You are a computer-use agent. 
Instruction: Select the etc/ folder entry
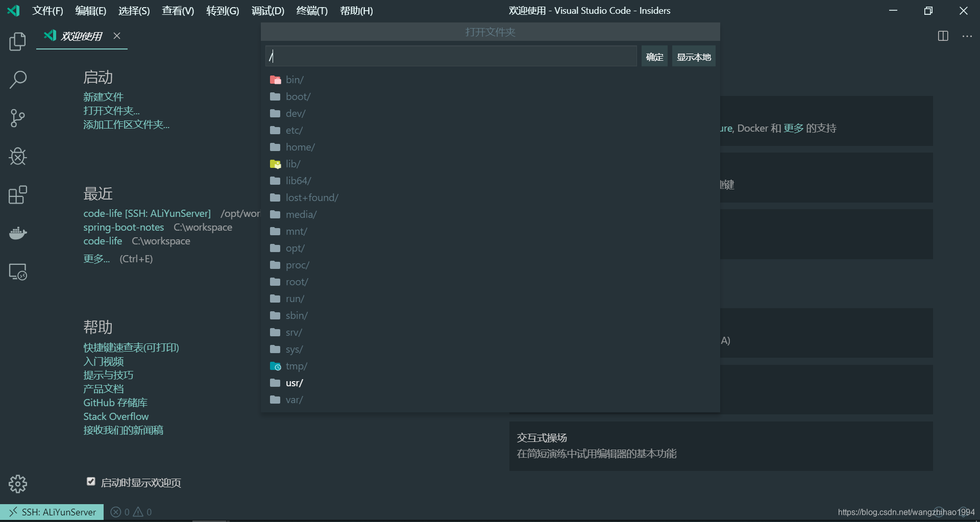pos(490,130)
